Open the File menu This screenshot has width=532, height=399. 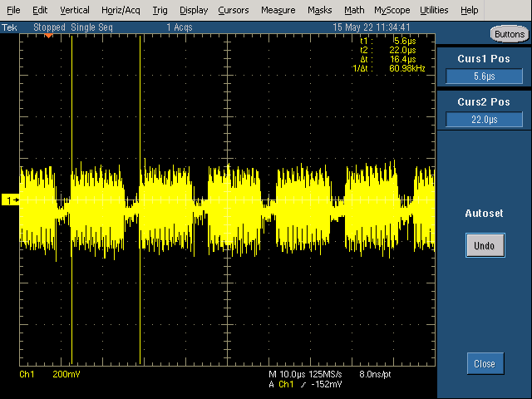click(x=13, y=10)
